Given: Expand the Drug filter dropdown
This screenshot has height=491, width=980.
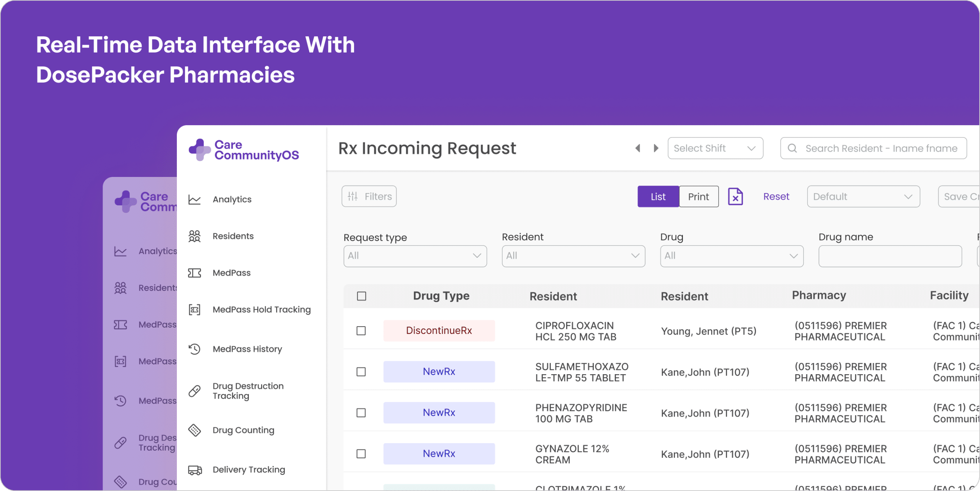Looking at the screenshot, I should coord(732,256).
